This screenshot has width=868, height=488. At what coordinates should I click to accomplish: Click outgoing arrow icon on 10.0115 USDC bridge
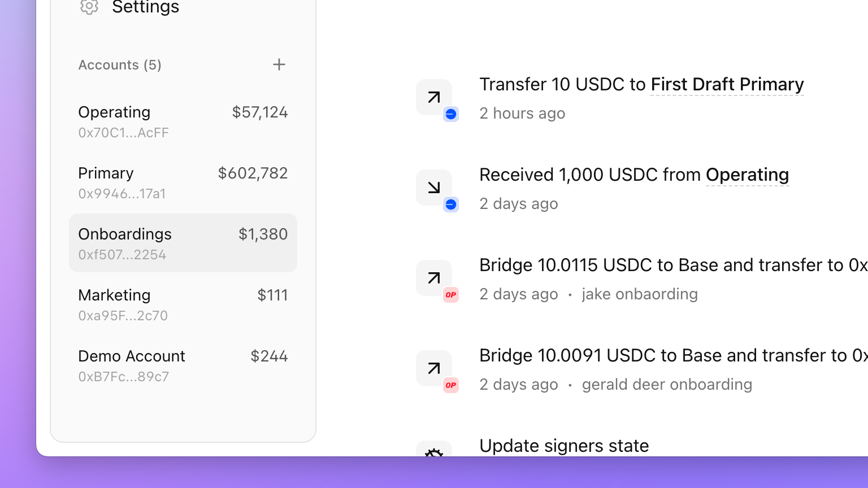[434, 278]
